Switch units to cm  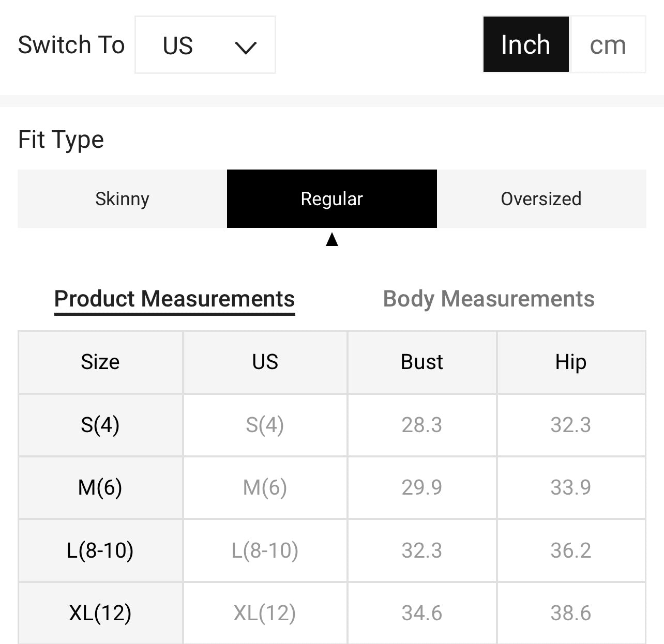607,45
